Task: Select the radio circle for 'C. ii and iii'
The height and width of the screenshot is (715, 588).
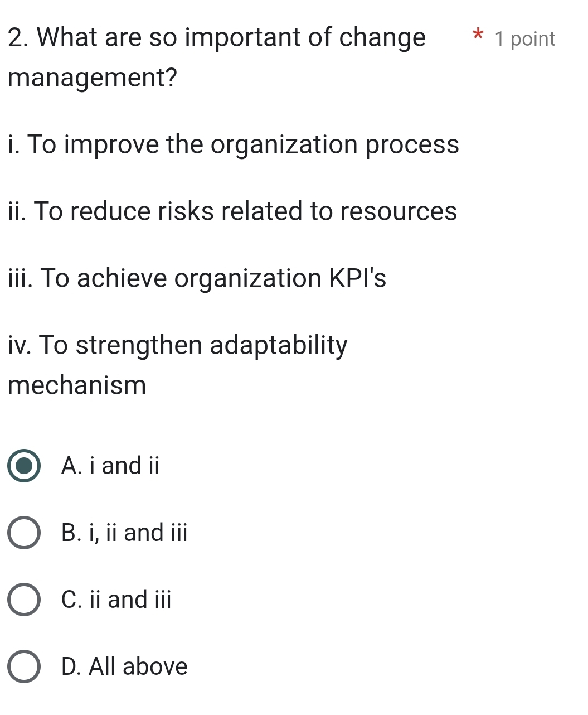Action: 24,600
